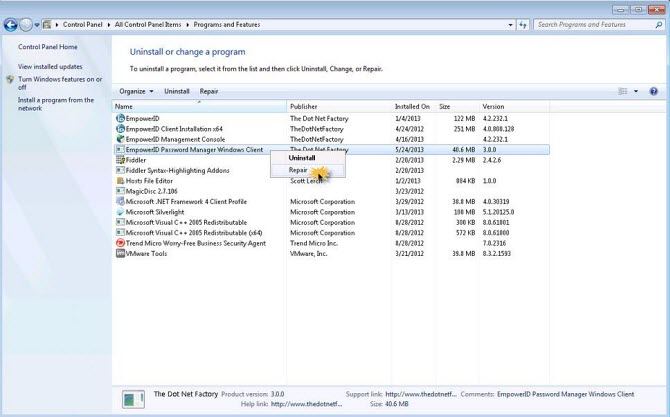Sort by the Version column header
Image resolution: width=670 pixels, height=417 pixels.
(x=514, y=106)
